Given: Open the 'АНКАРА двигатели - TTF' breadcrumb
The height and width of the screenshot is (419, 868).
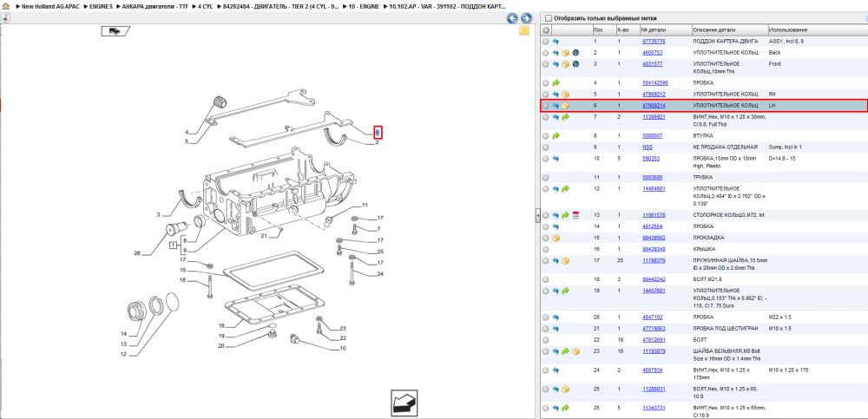Looking at the screenshot, I should click(x=154, y=6).
